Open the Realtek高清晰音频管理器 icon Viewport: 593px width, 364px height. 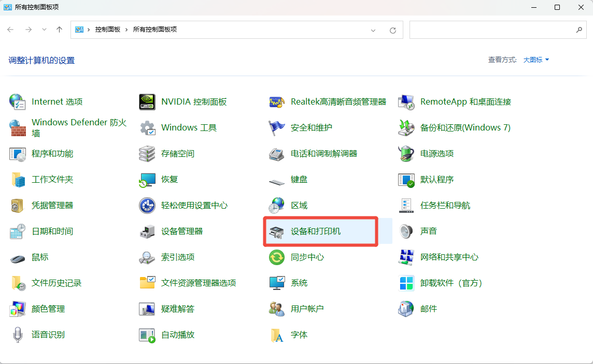click(277, 102)
